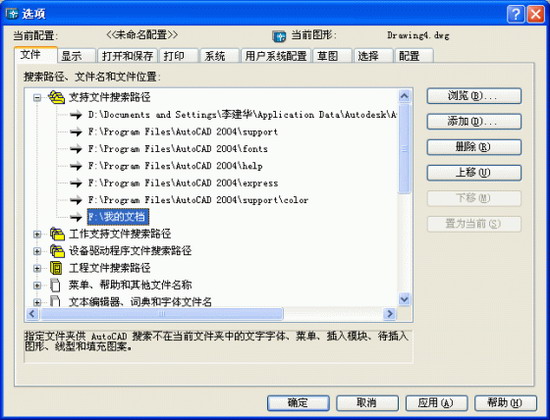Viewport: 550px width, 420px height.
Task: Click the 菜单、帮助和其他文件名称 document icon
Action: click(x=55, y=285)
